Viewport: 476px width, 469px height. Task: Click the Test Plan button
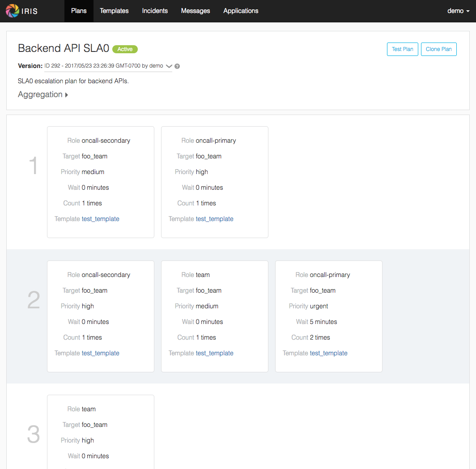pyautogui.click(x=402, y=49)
